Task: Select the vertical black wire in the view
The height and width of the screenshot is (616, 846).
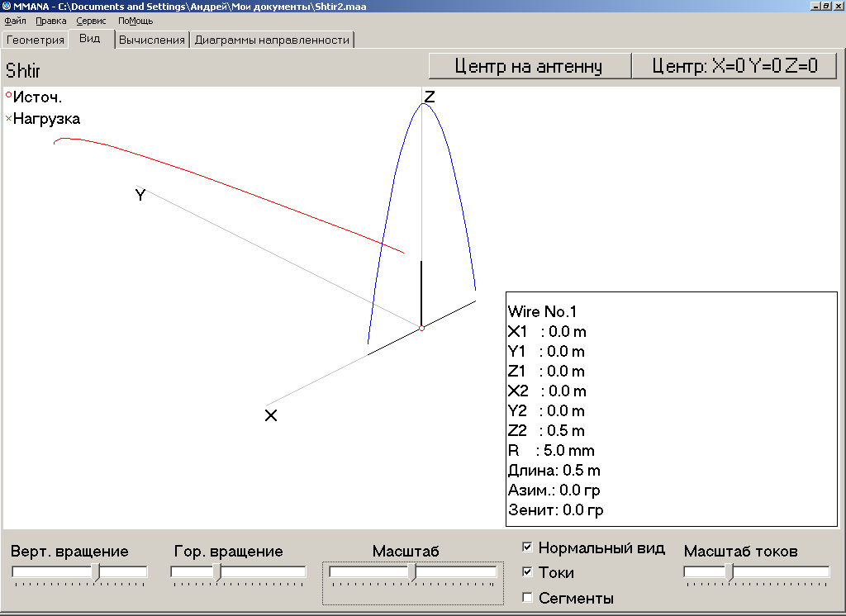Action: click(421, 294)
